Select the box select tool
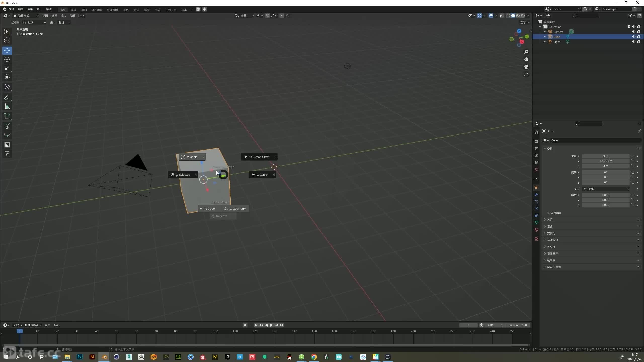This screenshot has width=644, height=362. [x=7, y=32]
